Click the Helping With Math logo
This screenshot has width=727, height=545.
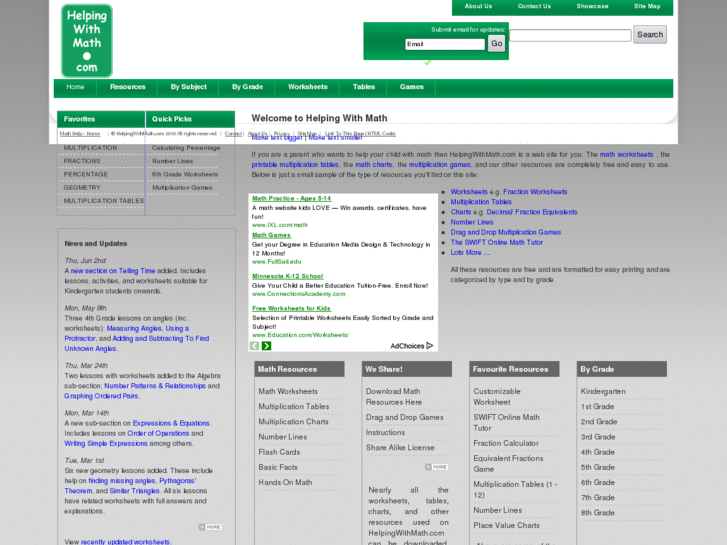click(87, 41)
